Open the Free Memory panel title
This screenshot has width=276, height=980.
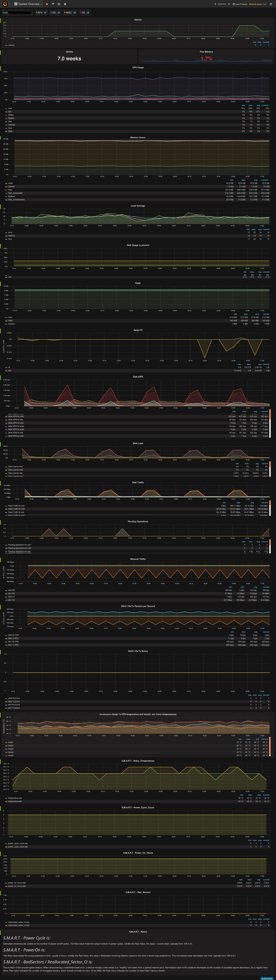(x=206, y=52)
